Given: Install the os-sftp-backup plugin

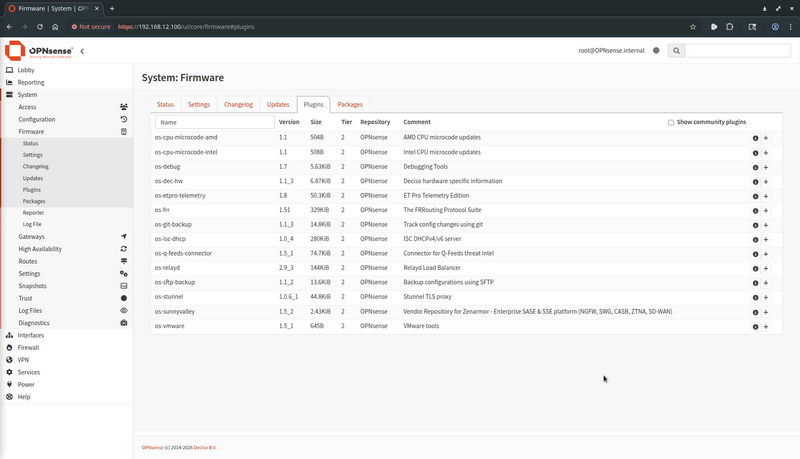Looking at the screenshot, I should tap(766, 283).
